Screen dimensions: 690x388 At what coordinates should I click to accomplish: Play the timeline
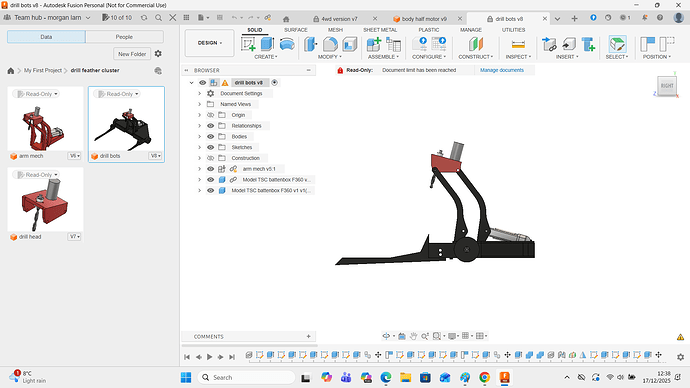(x=209, y=357)
